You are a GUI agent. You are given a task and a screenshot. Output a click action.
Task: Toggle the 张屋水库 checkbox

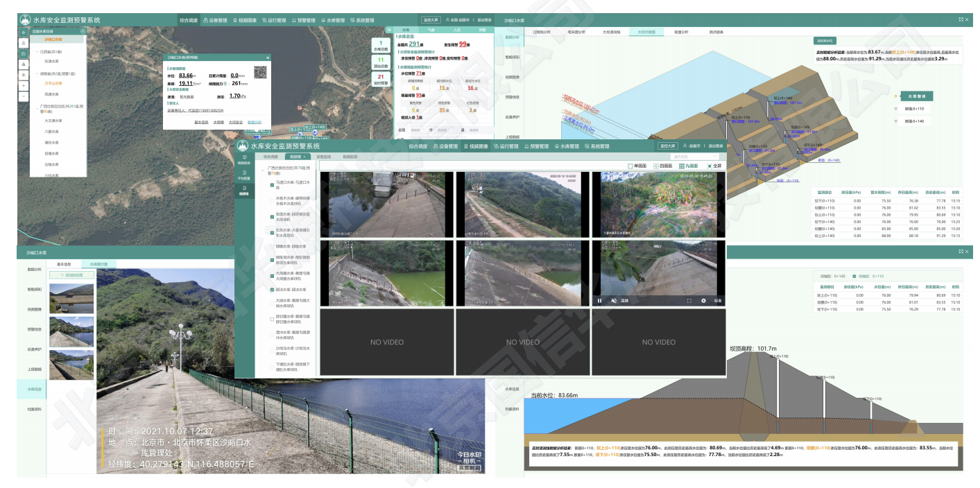tap(271, 216)
